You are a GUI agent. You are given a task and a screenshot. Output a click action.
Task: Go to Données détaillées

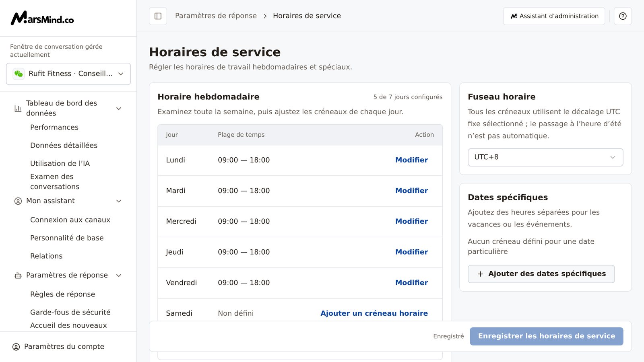[x=64, y=145]
